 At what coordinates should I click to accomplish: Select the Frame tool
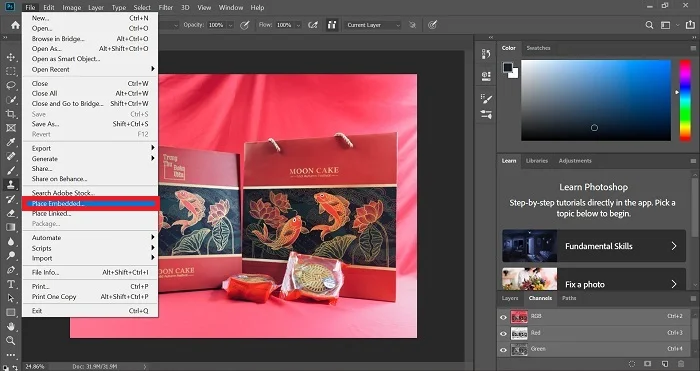tap(11, 128)
